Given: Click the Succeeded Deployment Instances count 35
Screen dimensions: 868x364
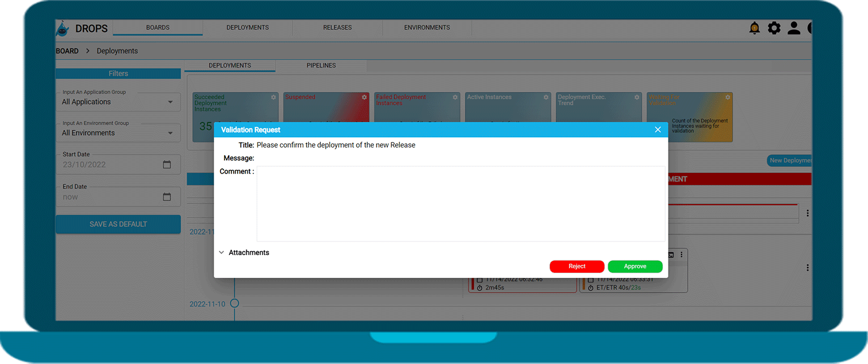Looking at the screenshot, I should (205, 126).
